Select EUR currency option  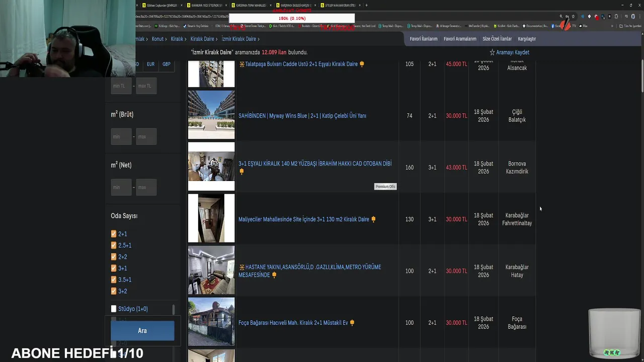coord(150,64)
